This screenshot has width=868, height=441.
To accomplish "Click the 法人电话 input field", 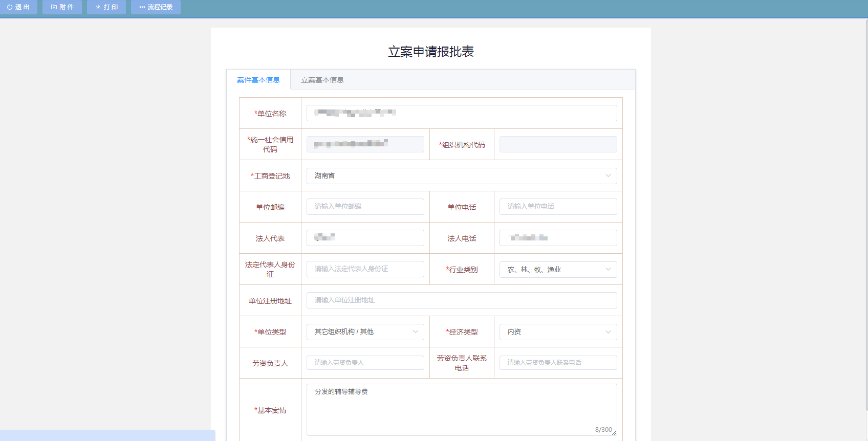I will coord(558,238).
